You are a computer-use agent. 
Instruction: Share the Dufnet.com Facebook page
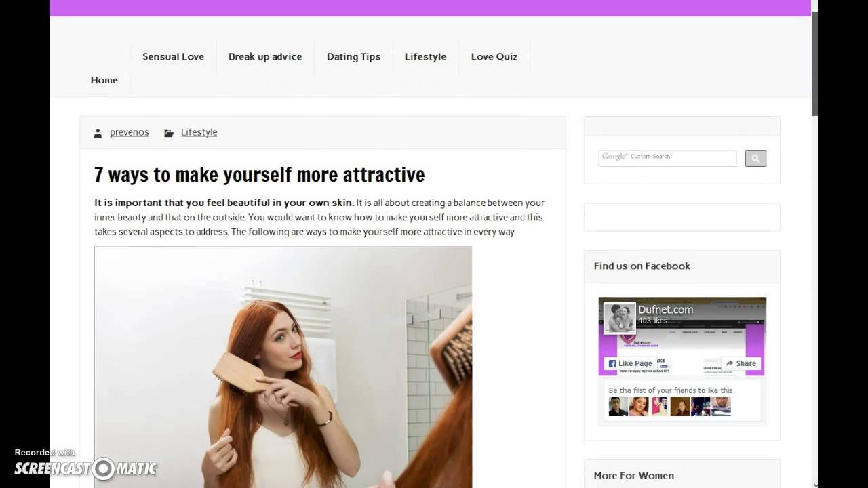coord(741,363)
